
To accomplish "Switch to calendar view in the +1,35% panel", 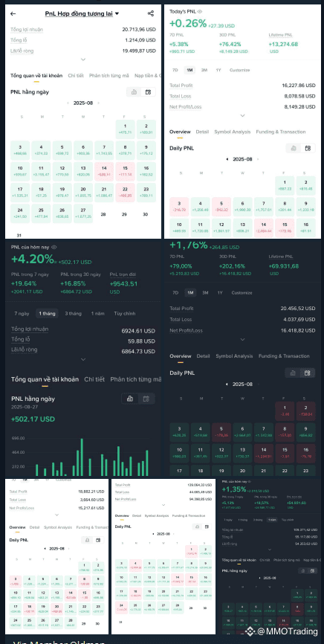I will [x=313, y=571].
